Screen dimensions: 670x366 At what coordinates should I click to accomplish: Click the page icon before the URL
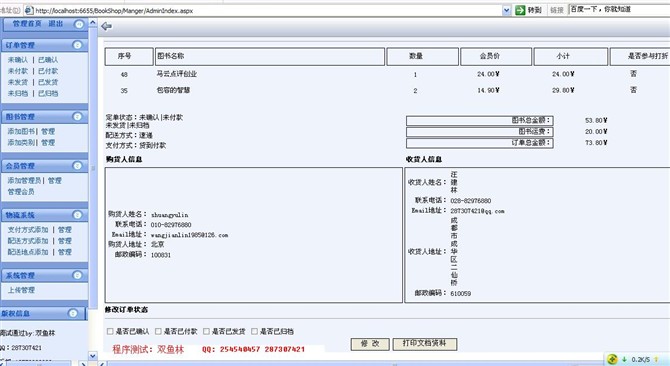[x=29, y=10]
